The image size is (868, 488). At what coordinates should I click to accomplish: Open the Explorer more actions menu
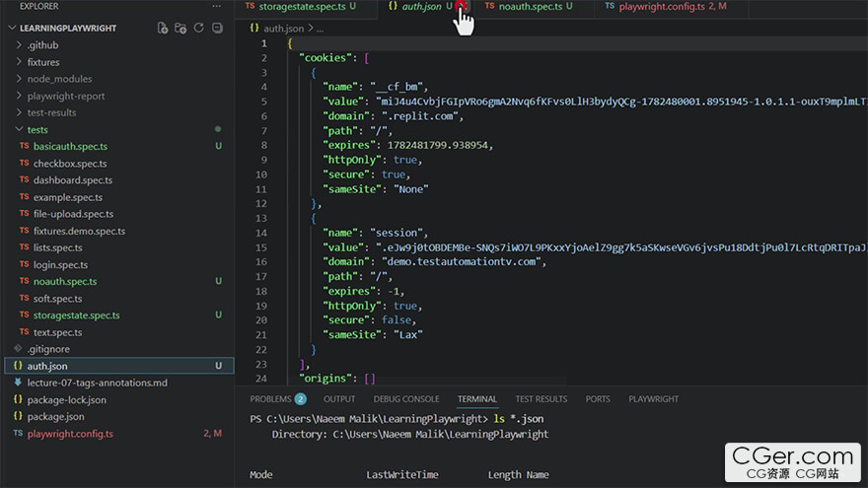216,6
